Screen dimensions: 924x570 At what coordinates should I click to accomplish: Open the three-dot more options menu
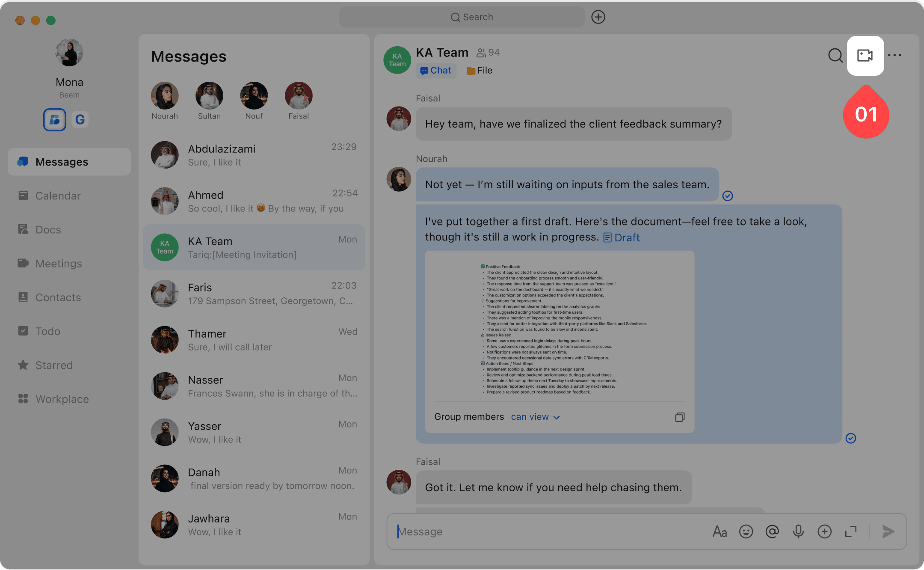pos(894,56)
